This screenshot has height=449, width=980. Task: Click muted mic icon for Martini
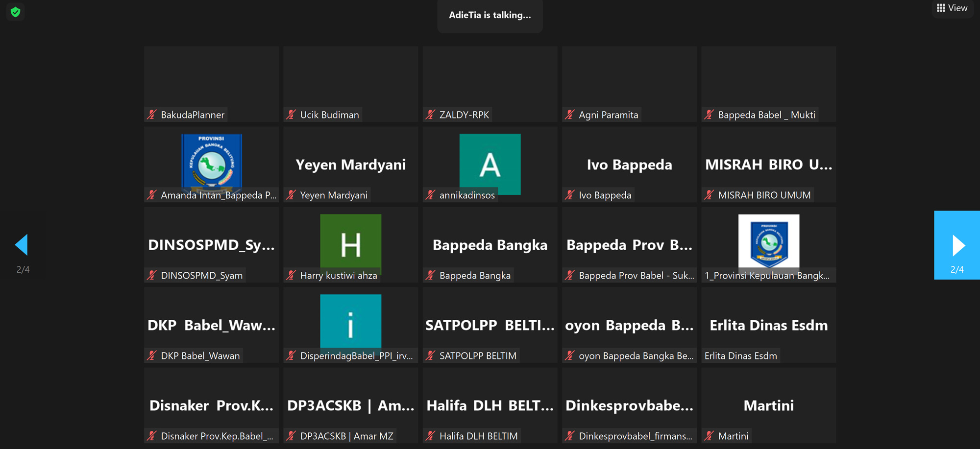(x=709, y=436)
